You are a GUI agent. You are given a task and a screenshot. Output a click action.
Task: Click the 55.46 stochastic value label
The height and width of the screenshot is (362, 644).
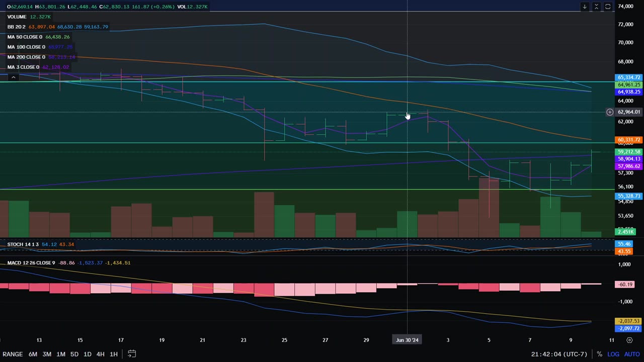tap(624, 244)
